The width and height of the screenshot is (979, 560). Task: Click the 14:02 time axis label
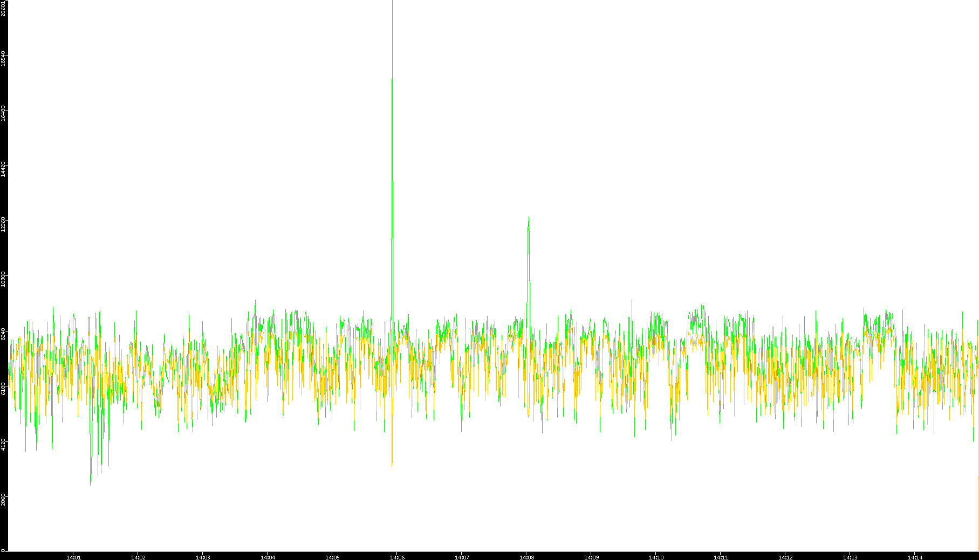(138, 557)
